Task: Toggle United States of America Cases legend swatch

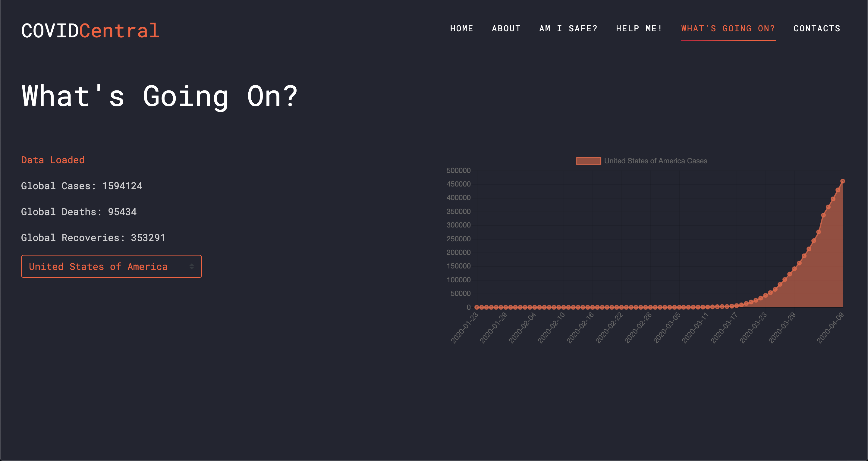Action: [x=588, y=161]
